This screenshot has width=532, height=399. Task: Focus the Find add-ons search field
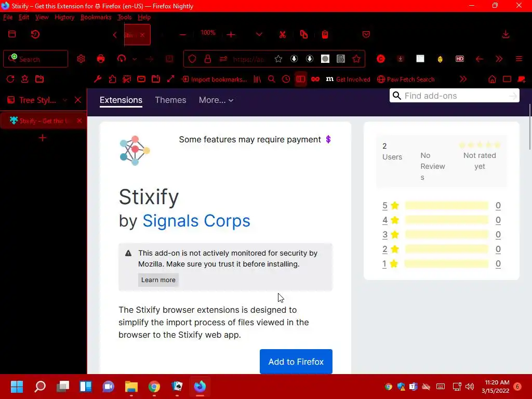click(x=455, y=96)
